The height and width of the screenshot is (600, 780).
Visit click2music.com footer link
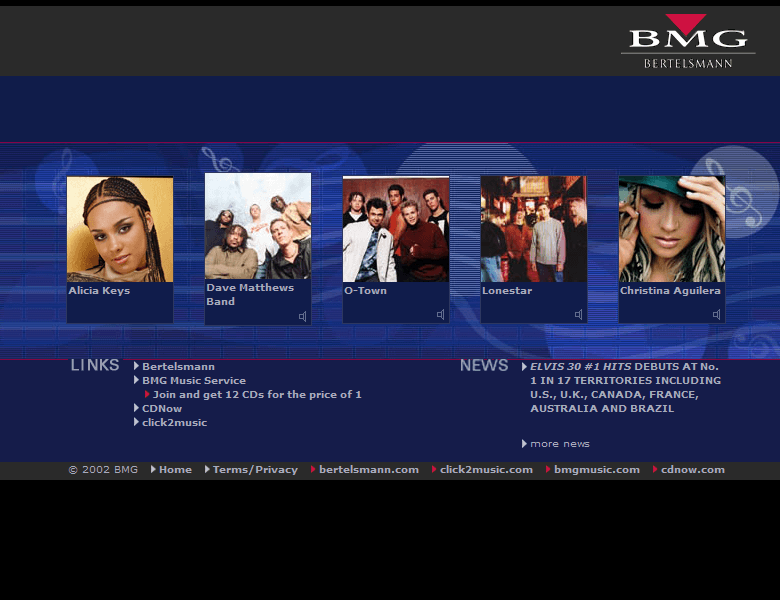tap(486, 470)
